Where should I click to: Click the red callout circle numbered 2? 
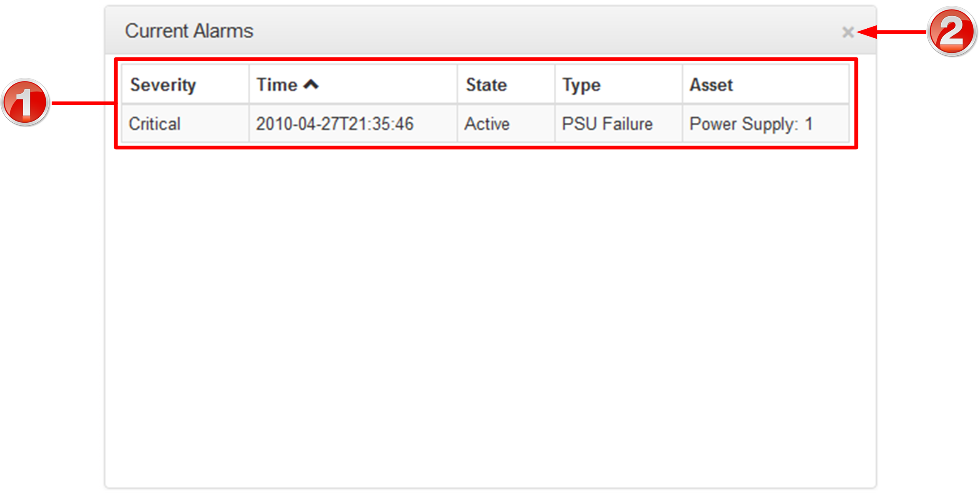coord(952,32)
